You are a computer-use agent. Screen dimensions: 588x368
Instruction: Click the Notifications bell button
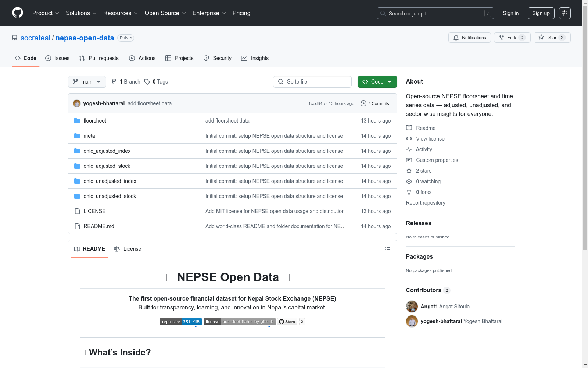470,38
